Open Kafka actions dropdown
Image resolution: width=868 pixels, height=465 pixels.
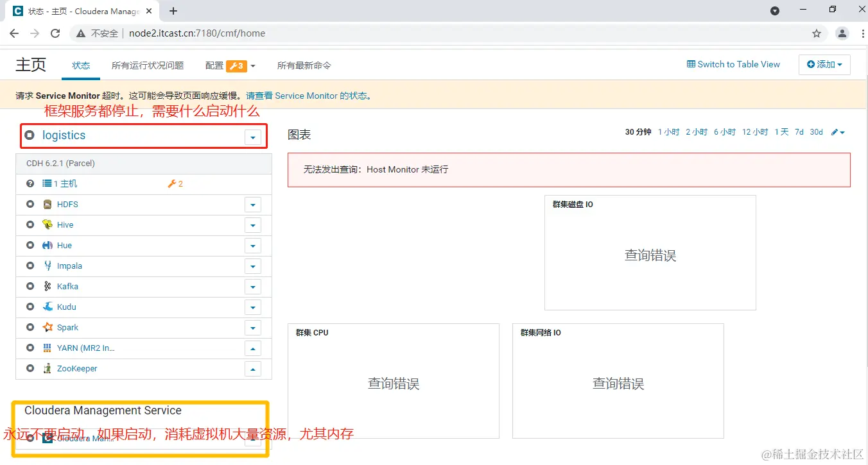253,287
